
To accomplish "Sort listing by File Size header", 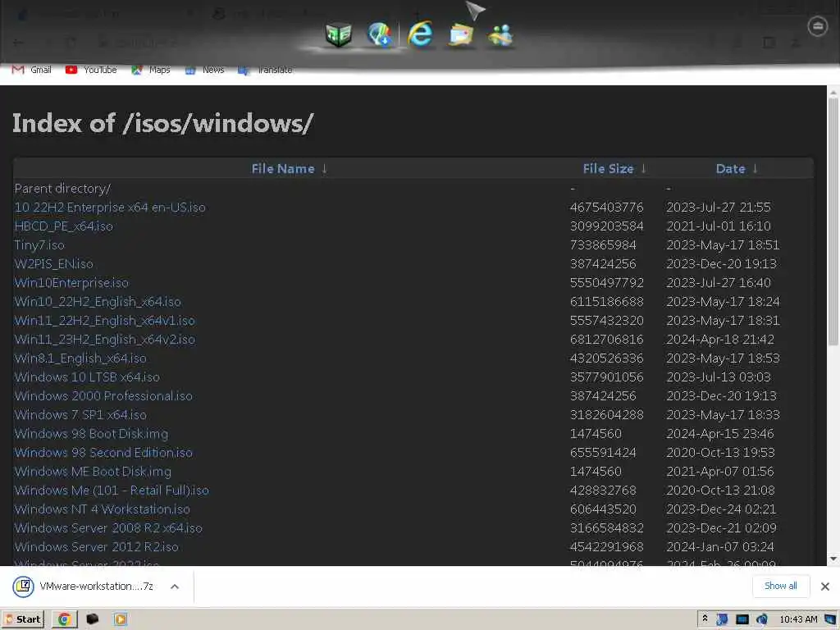I will pos(608,169).
